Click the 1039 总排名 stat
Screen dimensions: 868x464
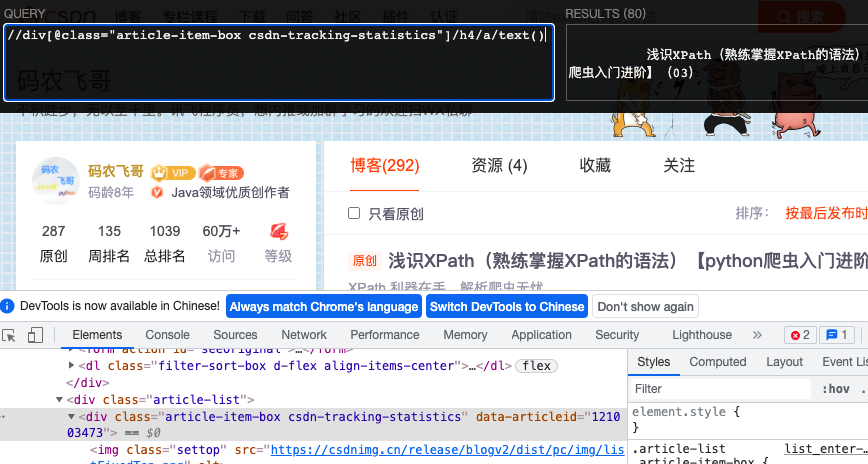164,243
